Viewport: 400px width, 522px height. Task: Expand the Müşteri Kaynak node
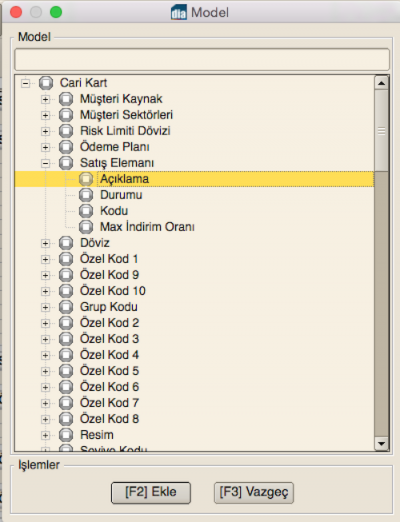[x=45, y=99]
